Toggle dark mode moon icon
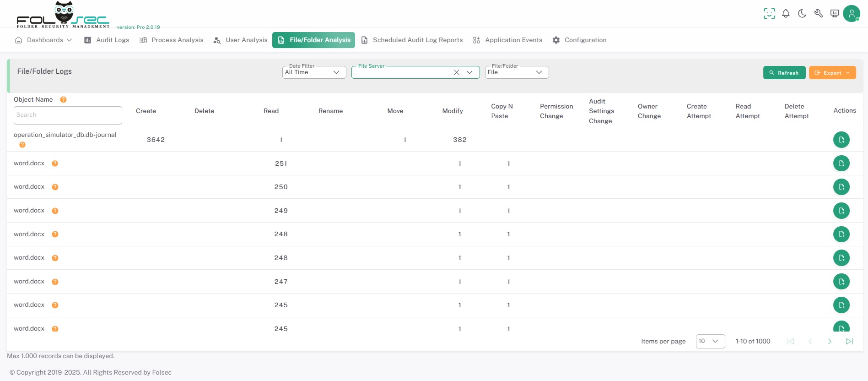The height and width of the screenshot is (381, 868). (802, 14)
